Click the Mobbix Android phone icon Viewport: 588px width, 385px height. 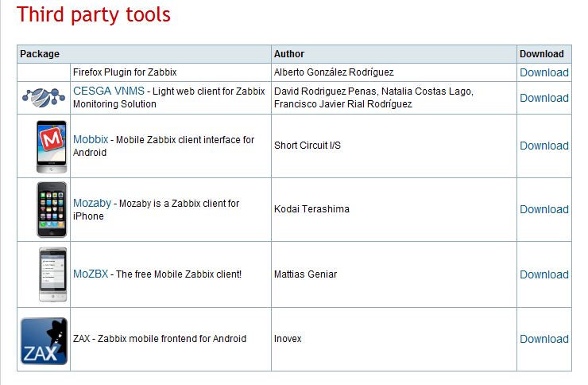click(52, 146)
